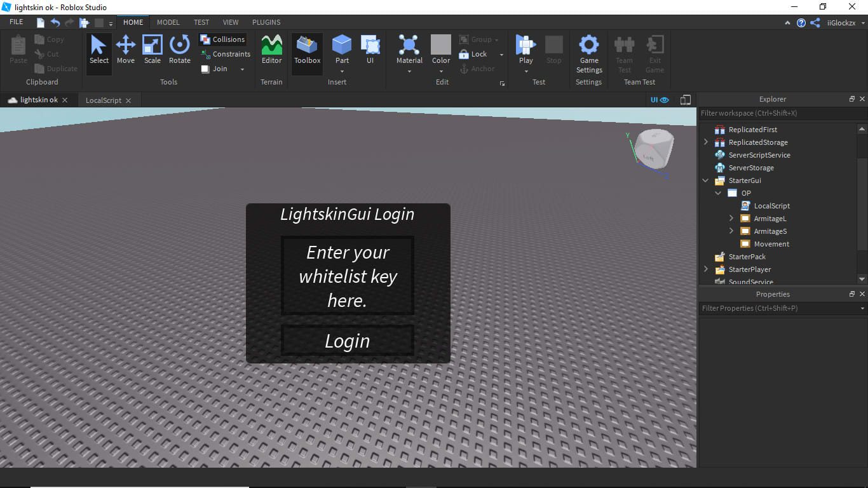The width and height of the screenshot is (868, 488).
Task: Open the Edit group settings launcher
Action: pyautogui.click(x=502, y=83)
